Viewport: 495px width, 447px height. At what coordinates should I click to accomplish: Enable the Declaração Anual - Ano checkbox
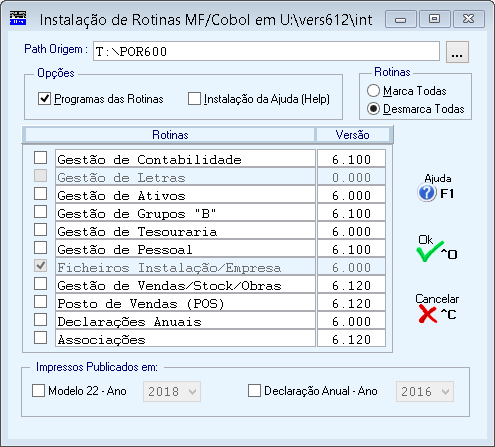[x=254, y=390]
